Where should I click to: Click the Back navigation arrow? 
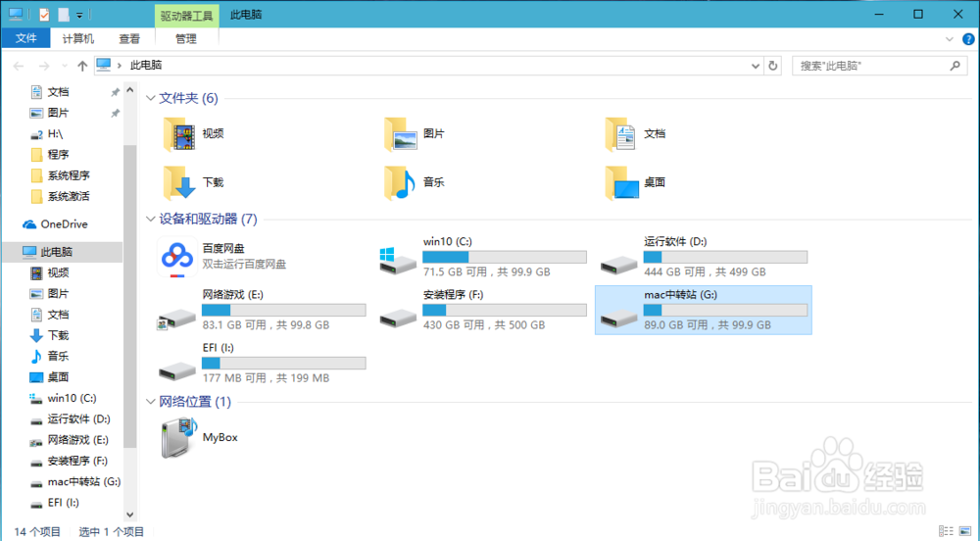(x=19, y=66)
